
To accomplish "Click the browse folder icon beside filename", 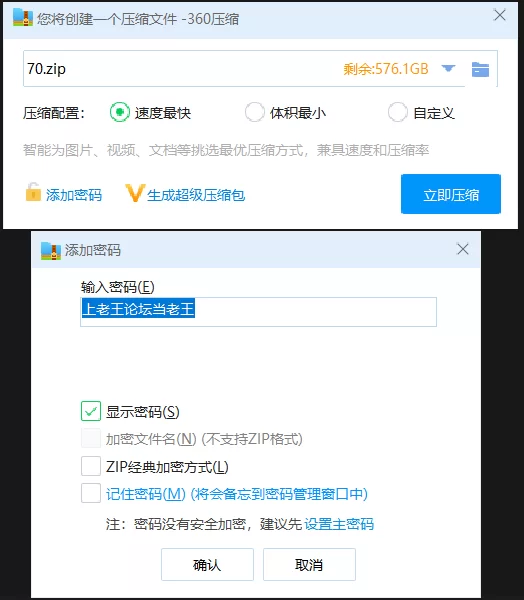I will (x=480, y=69).
